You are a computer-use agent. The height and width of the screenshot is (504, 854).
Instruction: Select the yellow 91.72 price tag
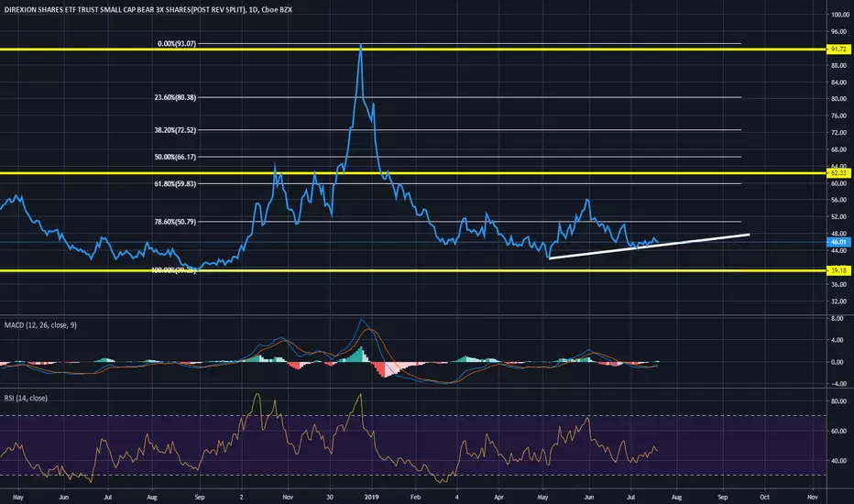point(838,49)
